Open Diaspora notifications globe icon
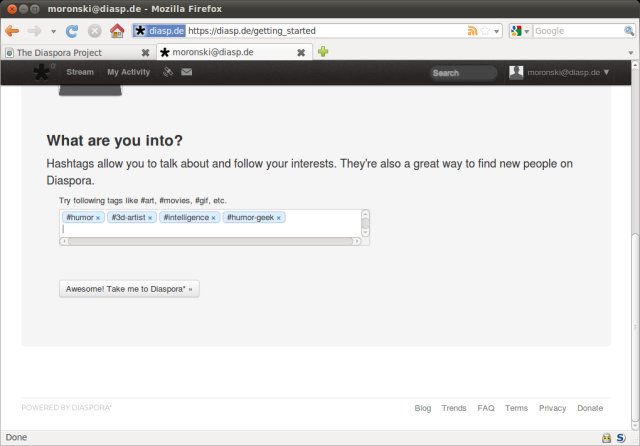 click(x=168, y=72)
